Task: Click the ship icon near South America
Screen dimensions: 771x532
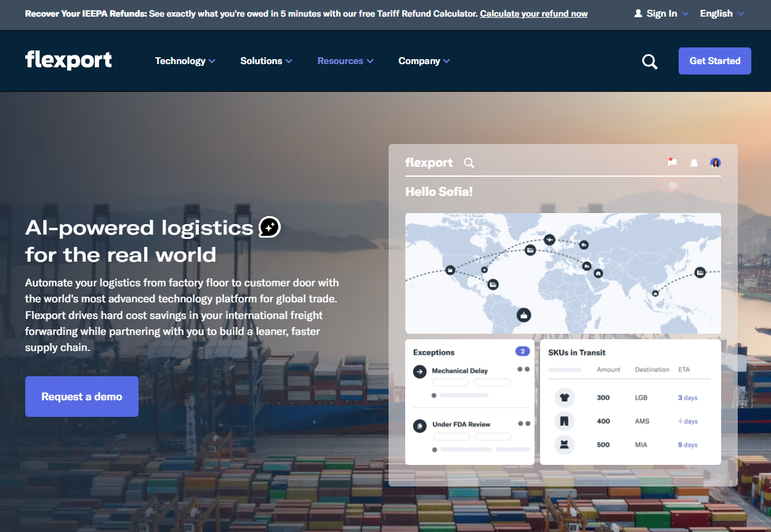Action: click(x=523, y=315)
